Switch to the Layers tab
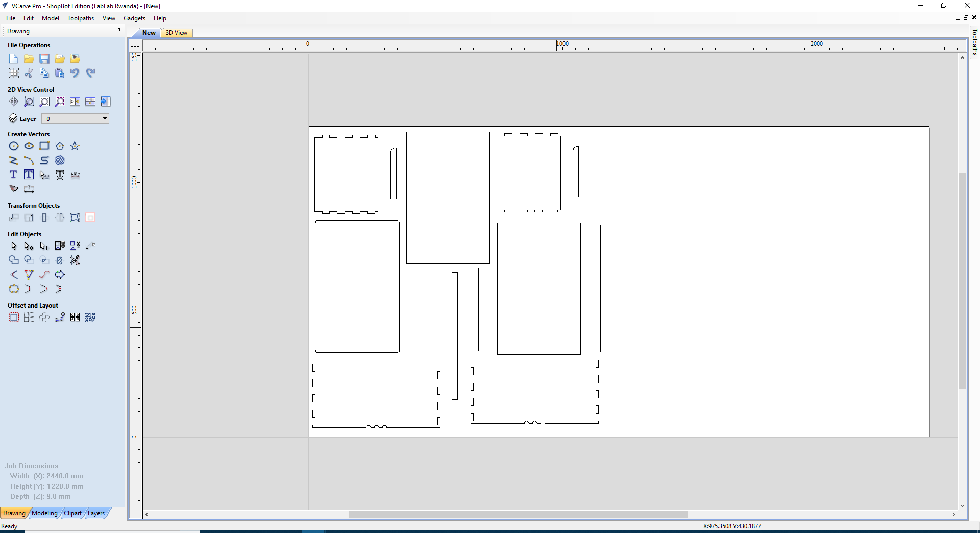980x533 pixels. tap(96, 513)
